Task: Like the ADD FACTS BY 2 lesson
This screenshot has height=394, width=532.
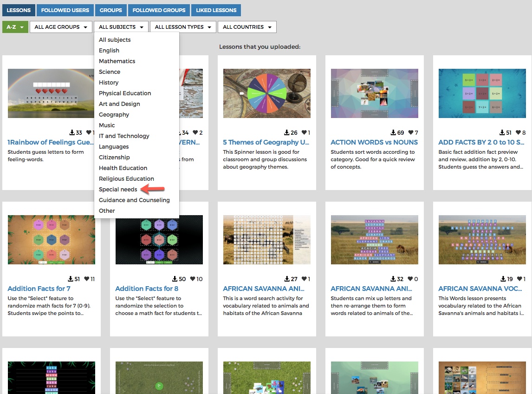Action: click(519, 132)
